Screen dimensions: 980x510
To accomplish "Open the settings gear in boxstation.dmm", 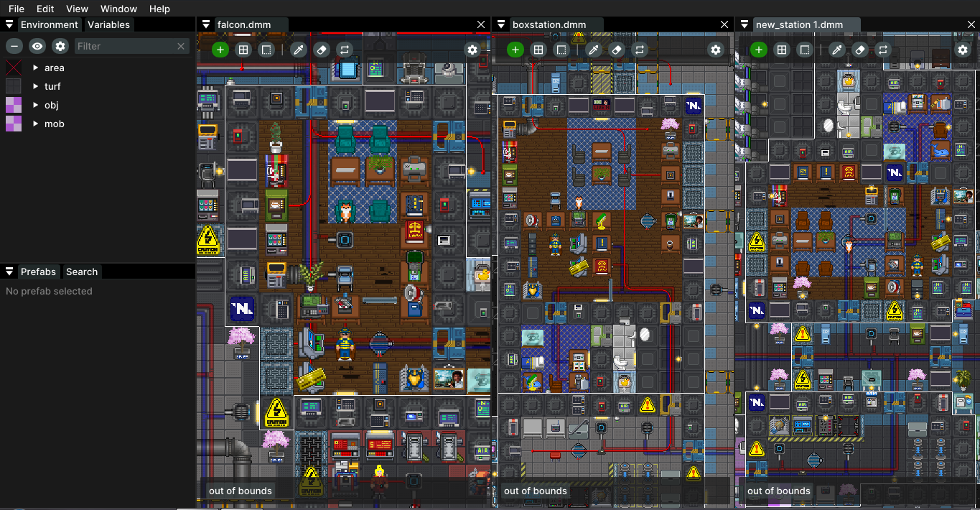I will coord(715,50).
